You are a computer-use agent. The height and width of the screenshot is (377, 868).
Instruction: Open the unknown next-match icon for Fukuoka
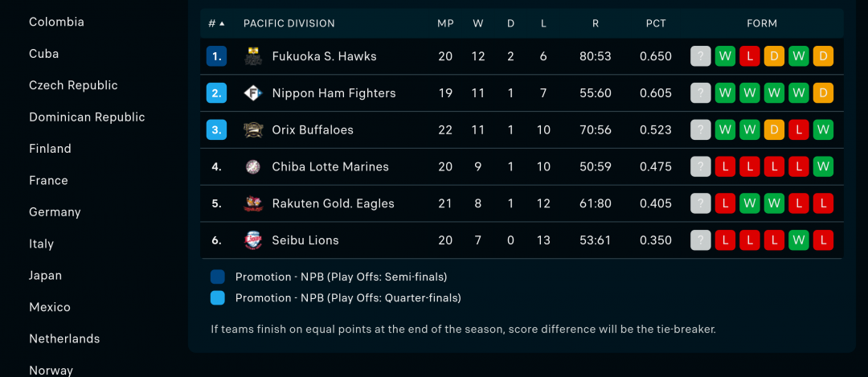click(x=700, y=56)
